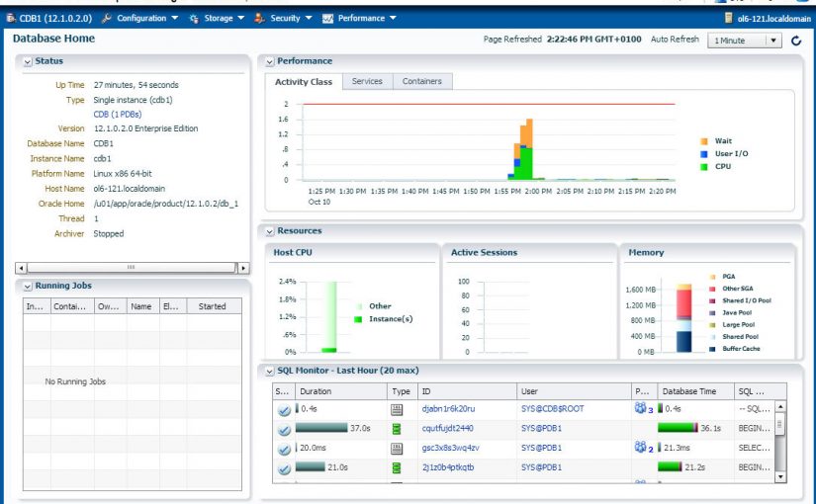Click the green PL/SQL type icon for cqutfujdt2440
This screenshot has height=504, width=816.
(397, 429)
